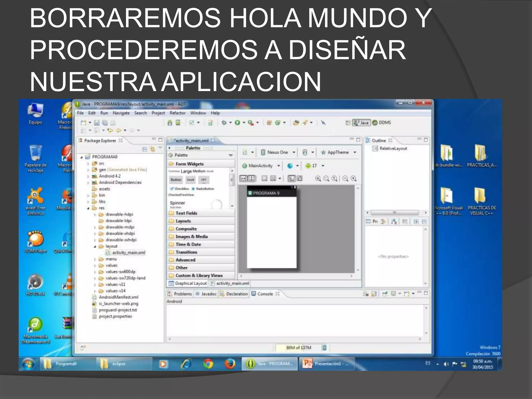Click the heap status memory bar
This screenshot has width=532, height=399.
tap(298, 348)
